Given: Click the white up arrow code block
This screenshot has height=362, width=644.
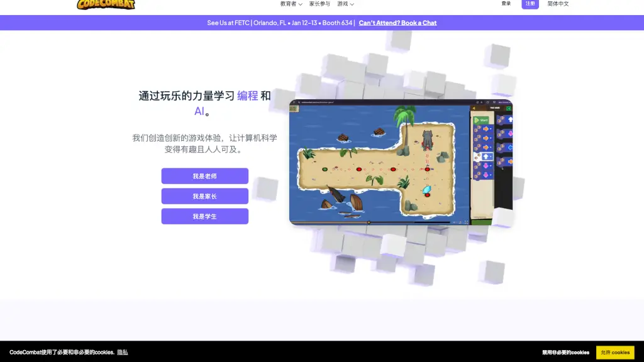Looking at the screenshot, I should tap(485, 156).
